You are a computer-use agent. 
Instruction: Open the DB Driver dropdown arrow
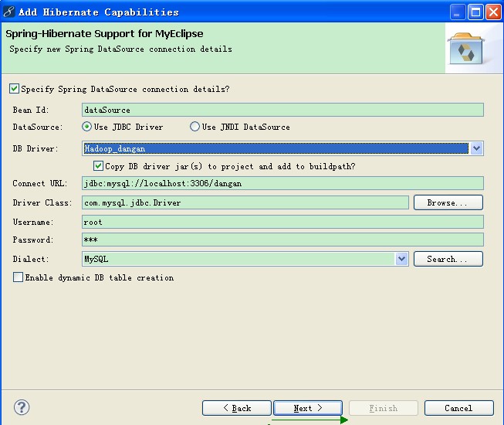(476, 148)
